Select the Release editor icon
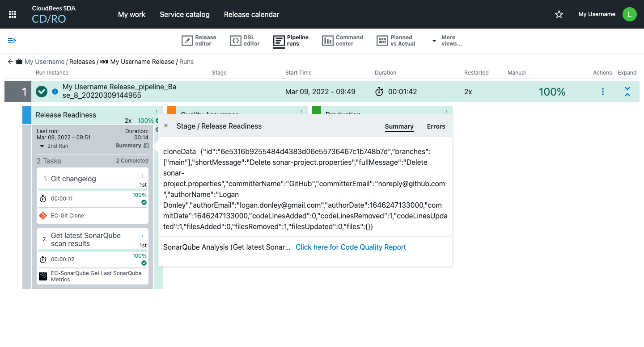 [x=187, y=40]
